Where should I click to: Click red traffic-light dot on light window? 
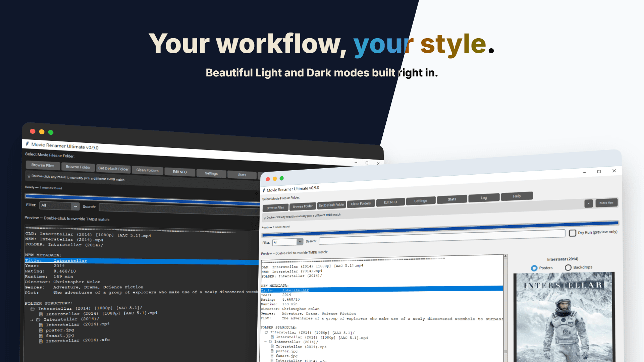(x=268, y=179)
